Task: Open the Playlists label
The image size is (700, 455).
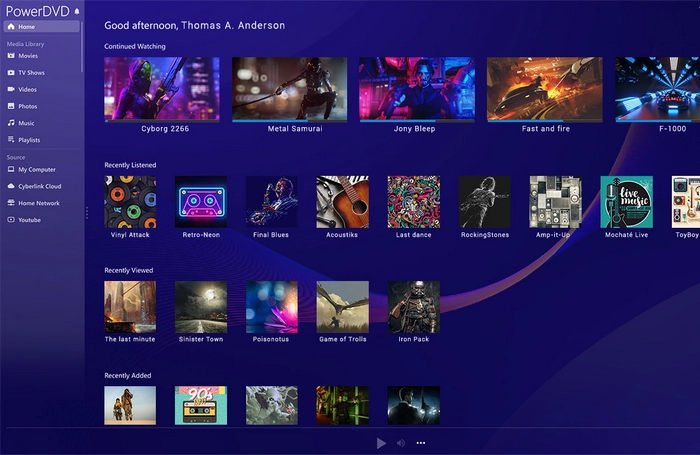Action: [x=29, y=140]
